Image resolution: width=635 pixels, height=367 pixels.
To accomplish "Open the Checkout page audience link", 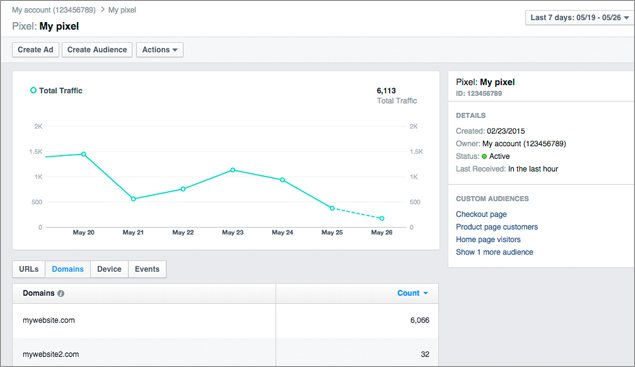I will pos(481,214).
